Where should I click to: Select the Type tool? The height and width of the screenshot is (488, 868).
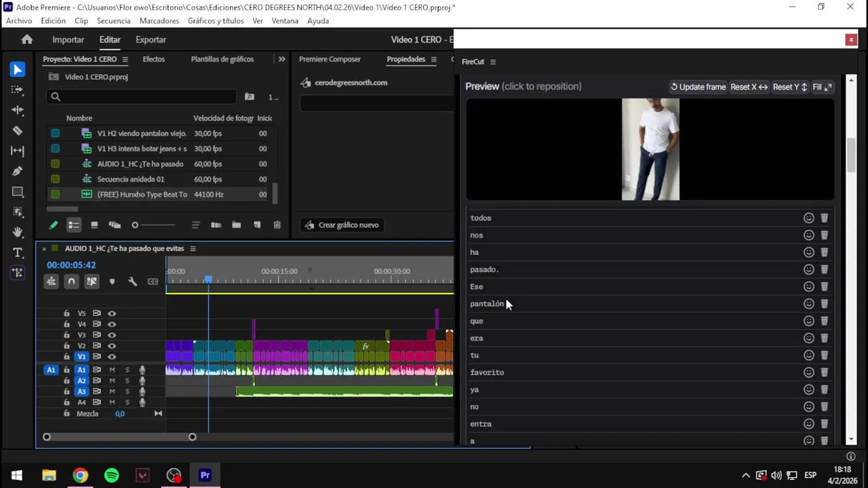tap(18, 252)
